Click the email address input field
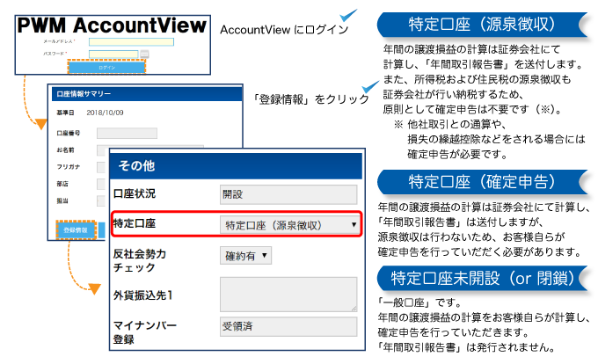 pyautogui.click(x=131, y=41)
